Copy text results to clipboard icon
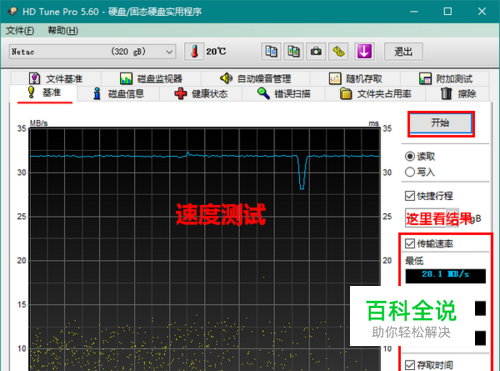 click(x=271, y=52)
